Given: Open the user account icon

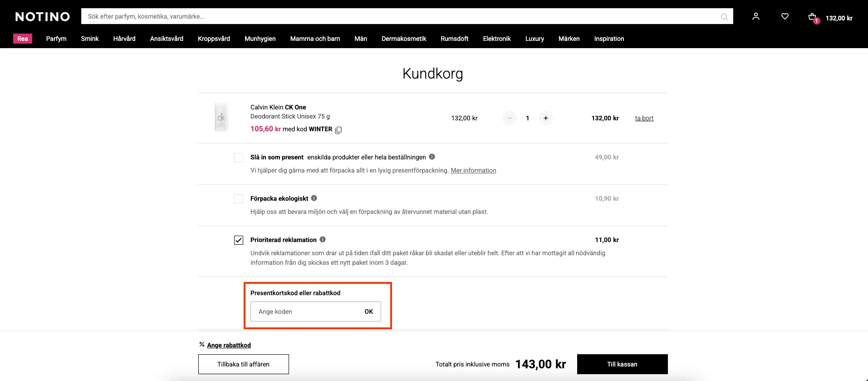Looking at the screenshot, I should (x=756, y=16).
